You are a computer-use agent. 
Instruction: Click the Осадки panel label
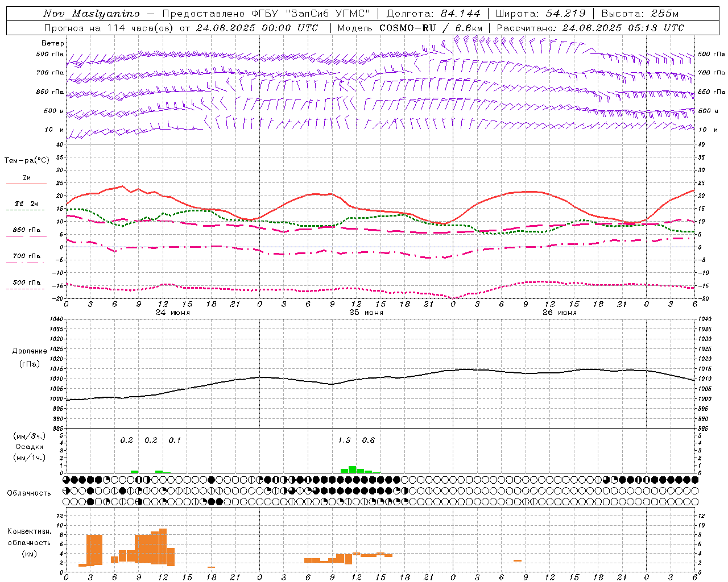(30, 447)
